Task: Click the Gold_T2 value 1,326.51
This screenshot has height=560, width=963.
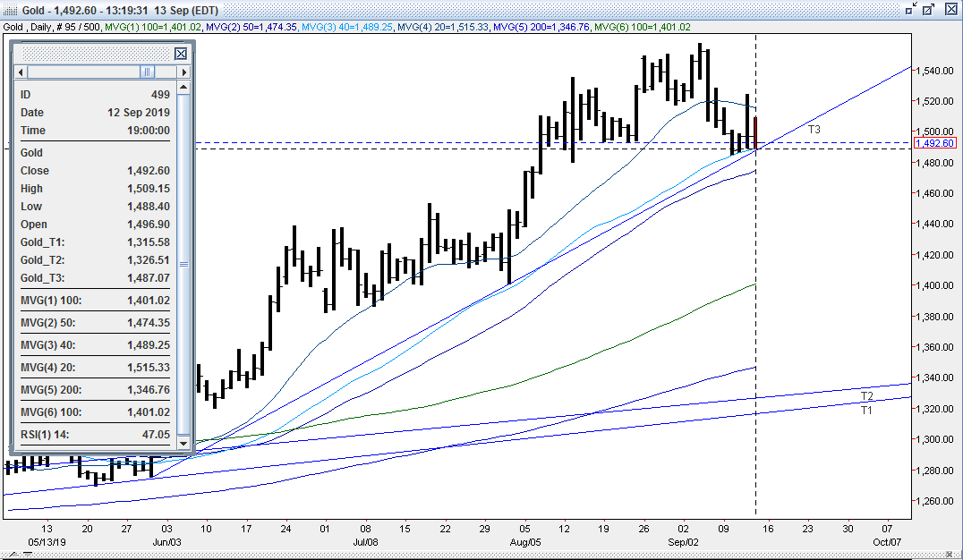Action: 149,259
